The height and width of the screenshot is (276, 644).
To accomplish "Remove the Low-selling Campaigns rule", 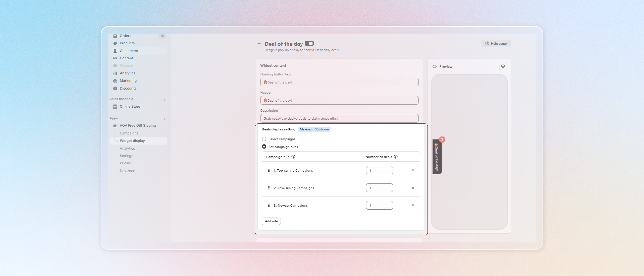I will pos(413,188).
